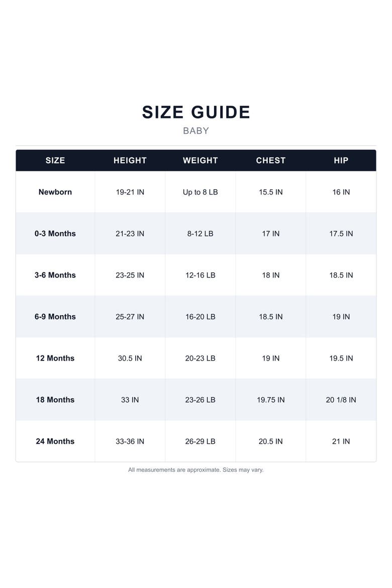This screenshot has height=588, width=392.
Task: Click the SIZE column header
Action: (55, 160)
